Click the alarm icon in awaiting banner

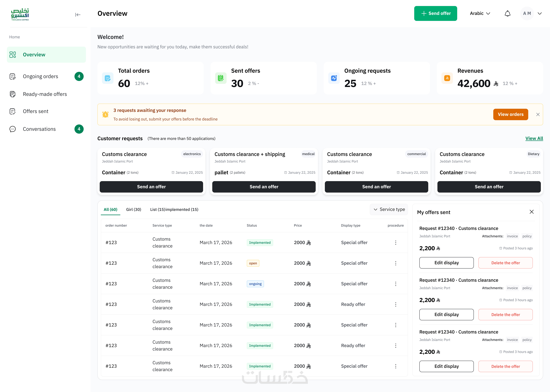click(105, 114)
